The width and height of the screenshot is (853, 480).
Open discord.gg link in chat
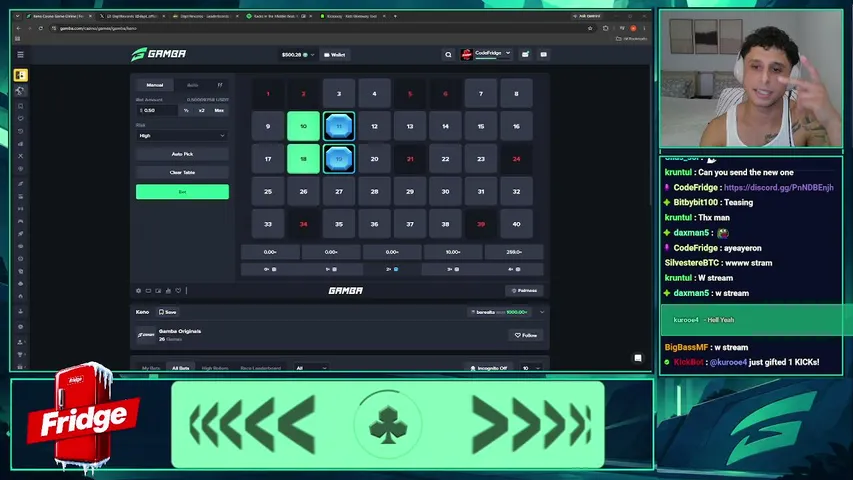(x=778, y=187)
